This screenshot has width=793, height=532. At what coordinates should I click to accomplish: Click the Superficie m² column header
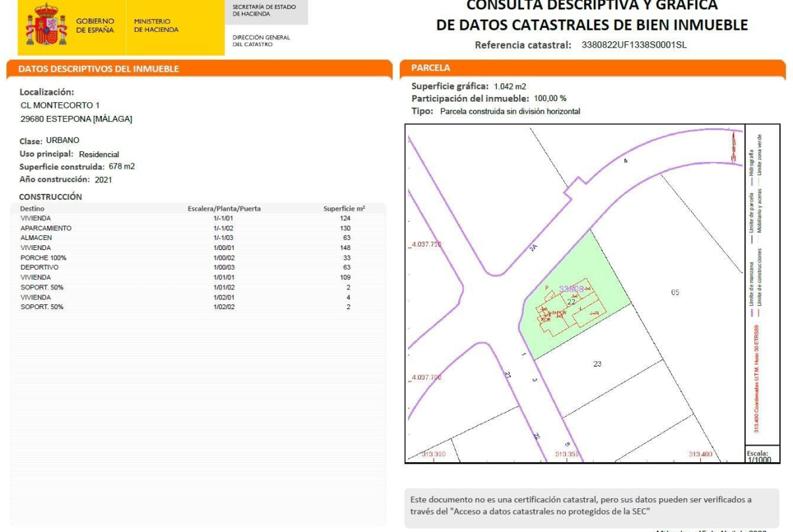[344, 209]
